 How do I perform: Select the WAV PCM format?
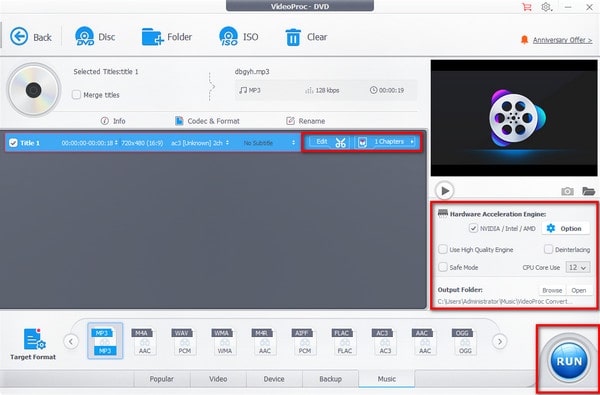pos(185,342)
